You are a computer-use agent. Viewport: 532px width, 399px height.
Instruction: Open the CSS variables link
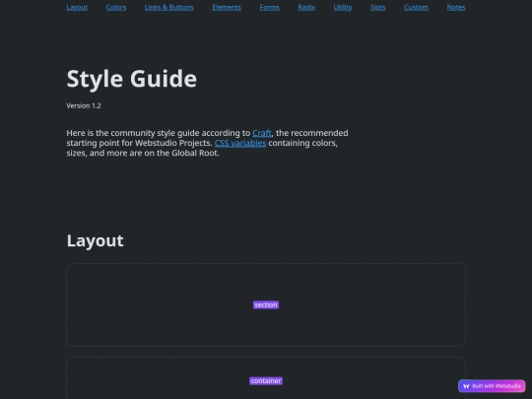[x=240, y=143]
